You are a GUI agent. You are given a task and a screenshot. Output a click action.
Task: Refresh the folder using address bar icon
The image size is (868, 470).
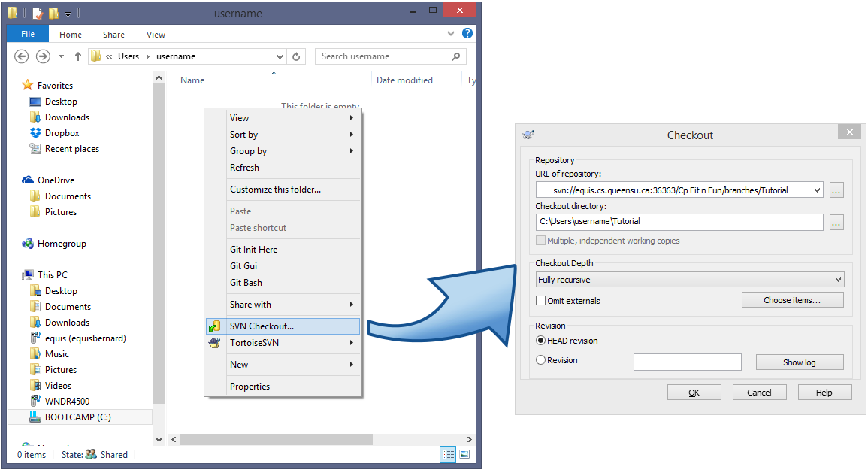[x=297, y=56]
